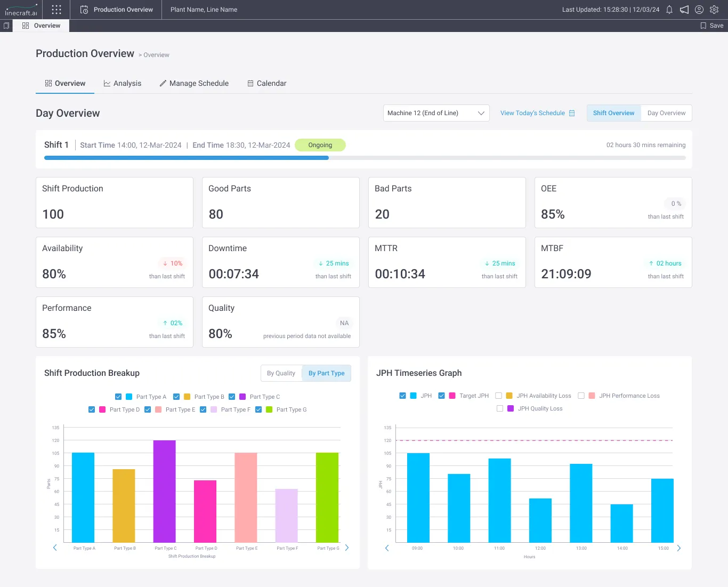This screenshot has height=587, width=728.
Task: Open the notifications bell icon
Action: point(669,10)
